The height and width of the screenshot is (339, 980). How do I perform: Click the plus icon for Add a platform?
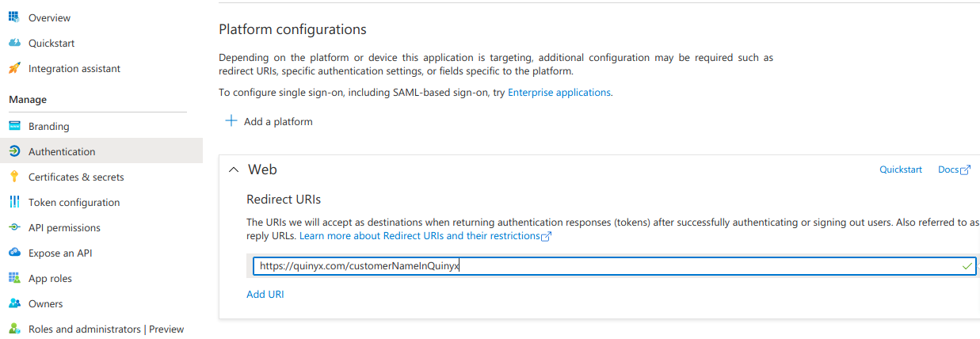click(x=231, y=121)
